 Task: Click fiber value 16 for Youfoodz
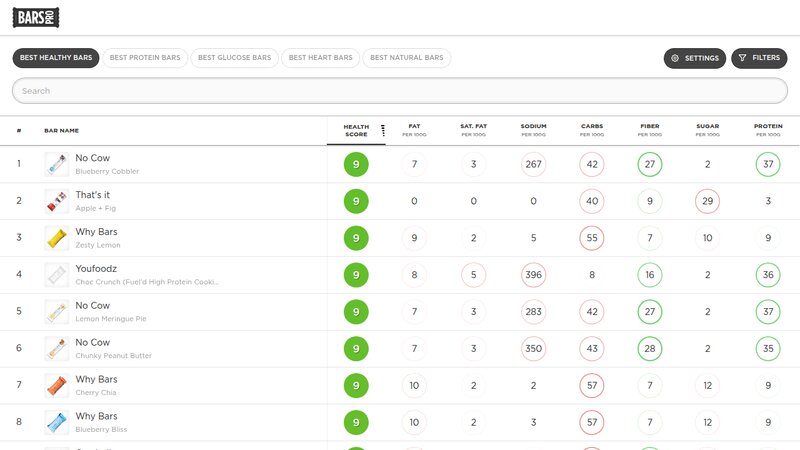(650, 275)
